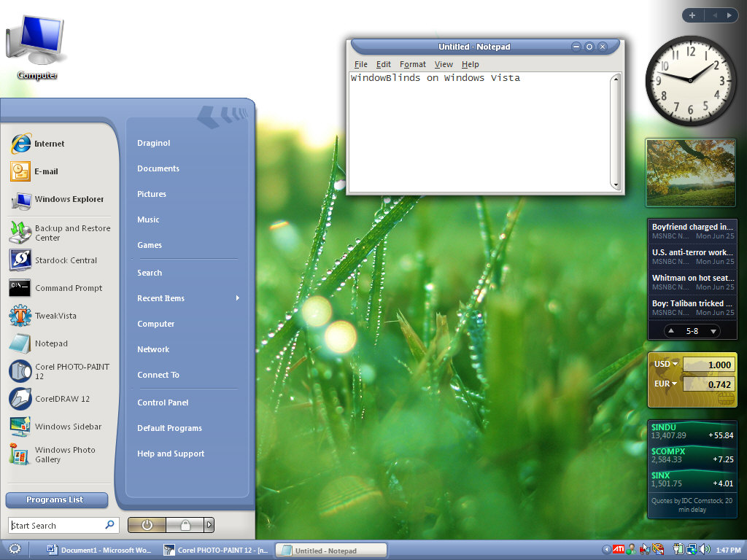
Task: Show hidden tray icons arrow
Action: 606,550
